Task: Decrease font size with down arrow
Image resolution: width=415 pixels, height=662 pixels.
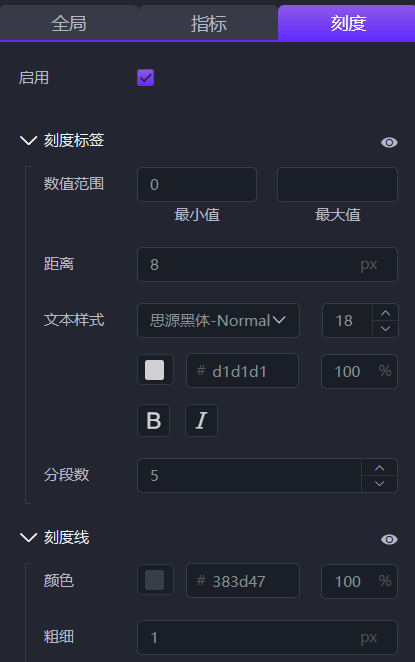Action: pos(385,328)
